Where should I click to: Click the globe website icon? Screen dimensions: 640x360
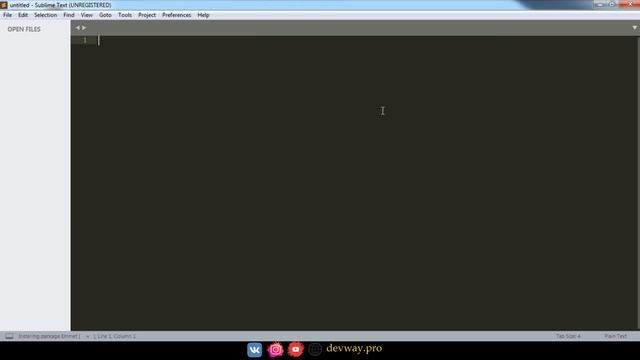[315, 349]
